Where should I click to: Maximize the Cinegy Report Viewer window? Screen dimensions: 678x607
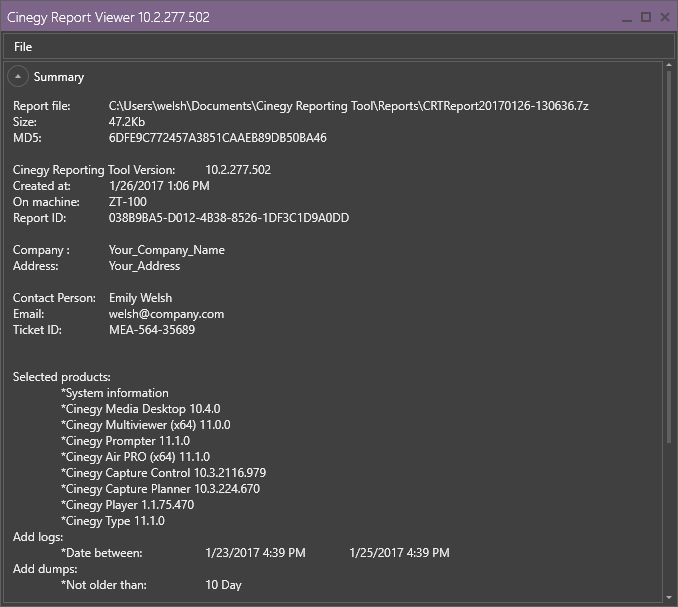tap(646, 17)
